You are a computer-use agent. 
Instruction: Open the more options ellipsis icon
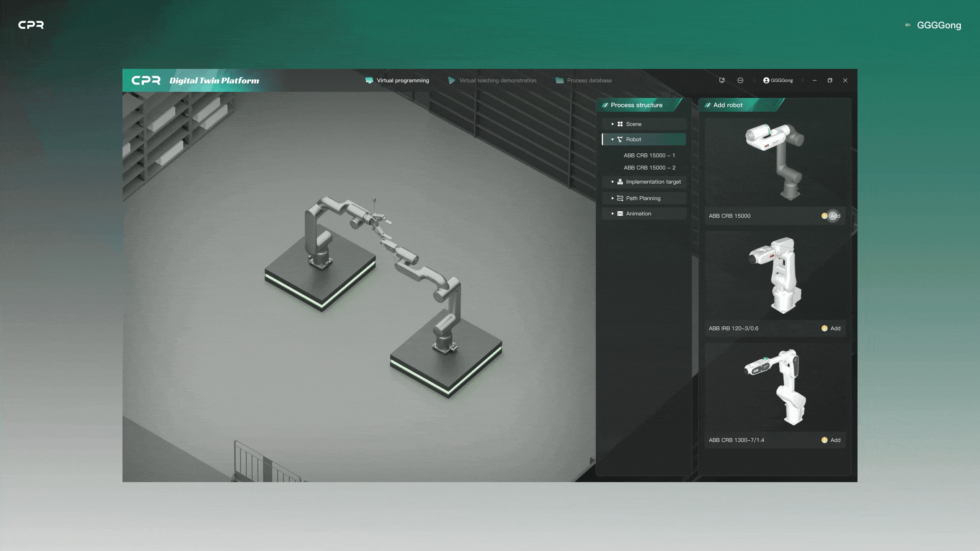pos(740,80)
